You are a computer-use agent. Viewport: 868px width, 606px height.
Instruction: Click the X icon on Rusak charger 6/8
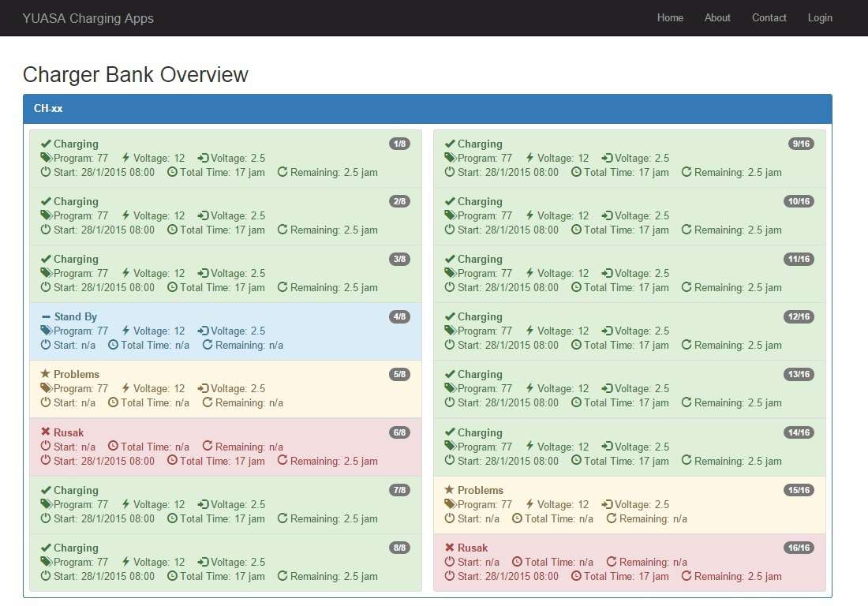(x=46, y=432)
